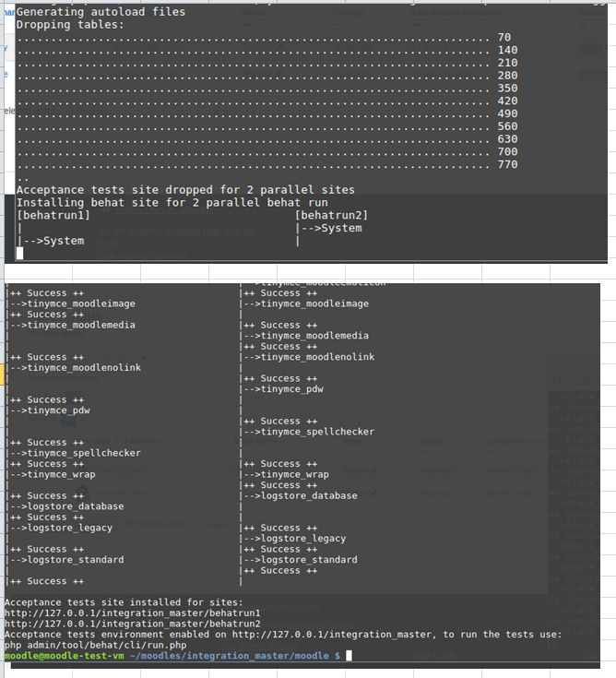Click the progress count 560
Image resolution: width=616 pixels, height=678 pixels.
[507, 126]
